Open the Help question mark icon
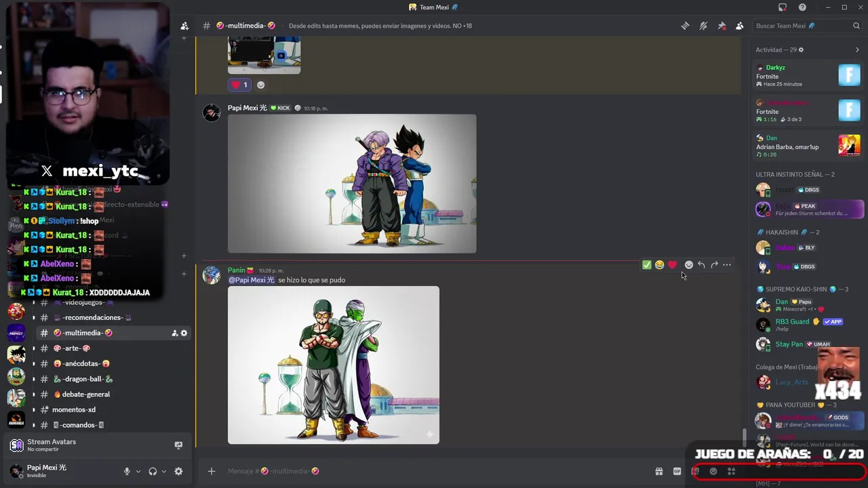 [802, 7]
